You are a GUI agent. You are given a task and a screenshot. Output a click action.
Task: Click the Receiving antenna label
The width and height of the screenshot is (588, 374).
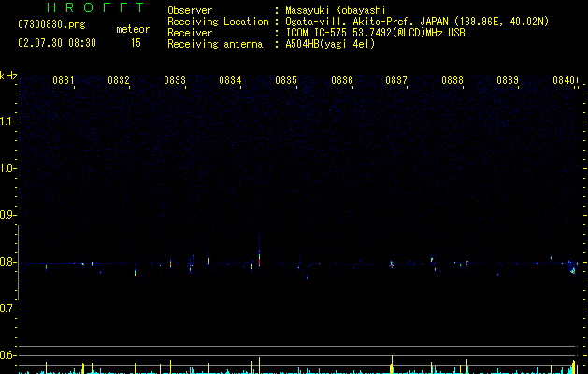pos(215,44)
